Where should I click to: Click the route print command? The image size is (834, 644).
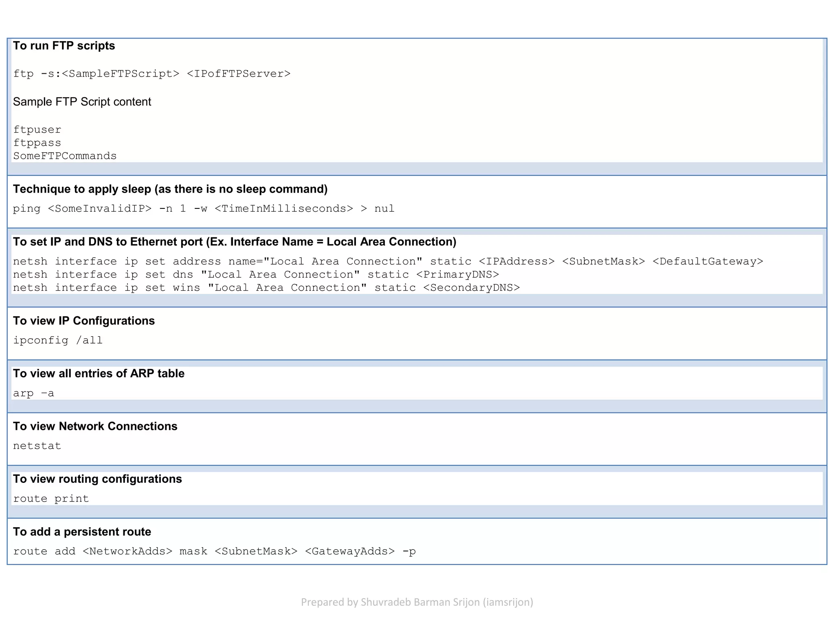[51, 499]
